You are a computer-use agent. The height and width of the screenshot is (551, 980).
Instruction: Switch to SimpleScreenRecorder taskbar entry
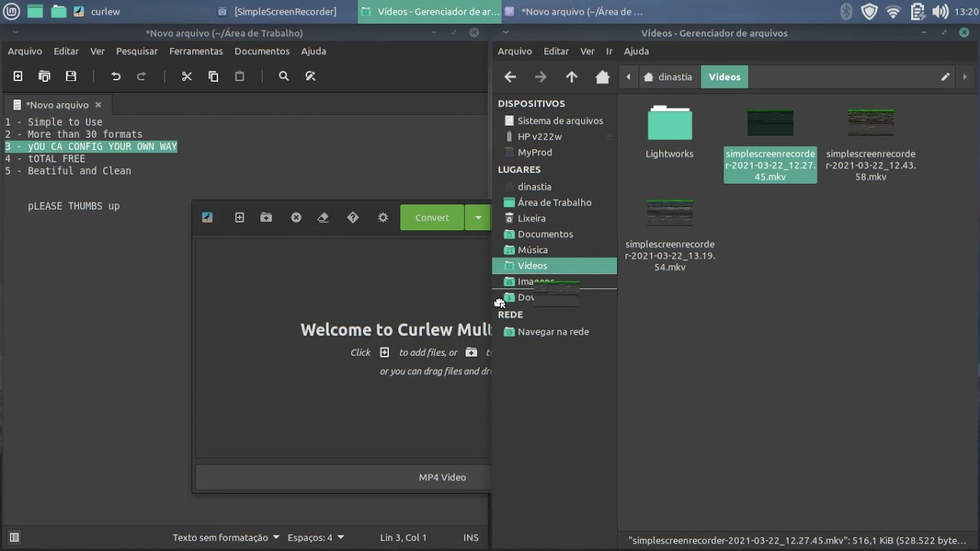[x=284, y=11]
